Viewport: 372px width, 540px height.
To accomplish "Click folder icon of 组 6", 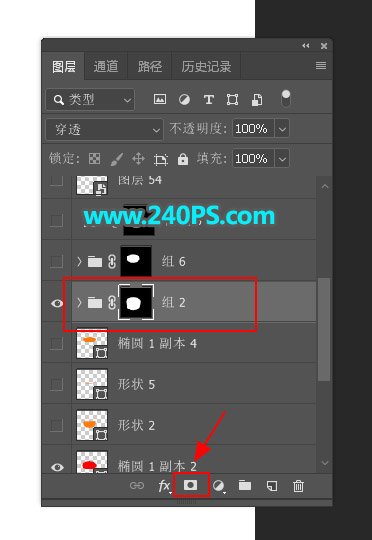I will (x=95, y=262).
